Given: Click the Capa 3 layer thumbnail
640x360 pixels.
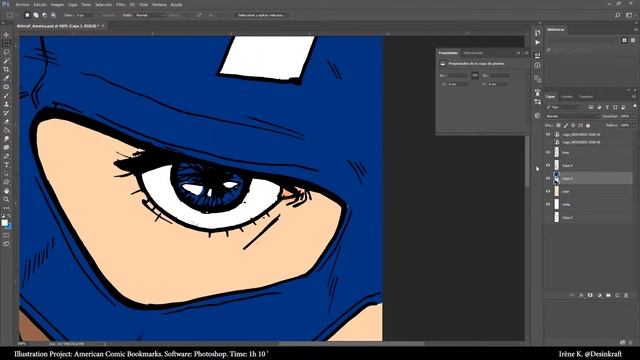Looking at the screenshot, I should 556,178.
